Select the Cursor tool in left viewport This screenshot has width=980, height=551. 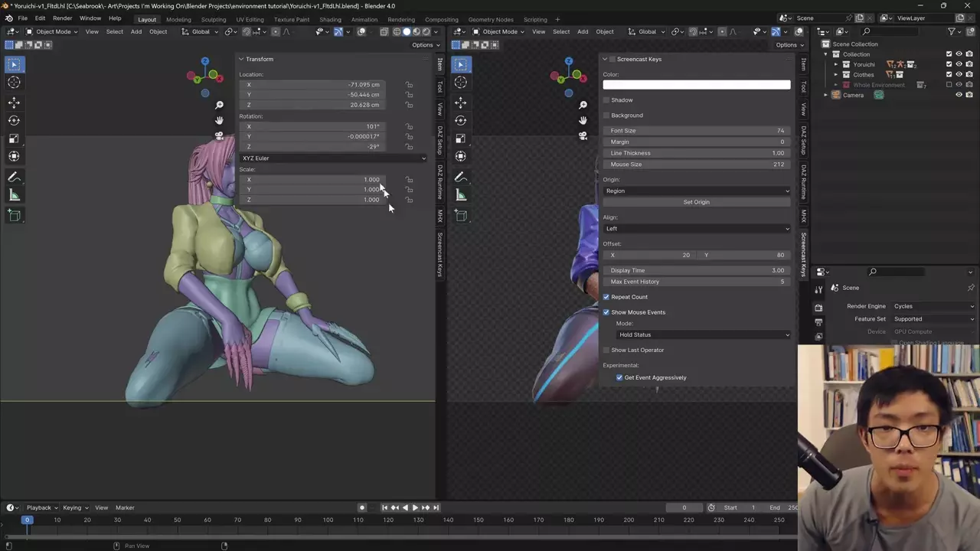[x=14, y=83]
